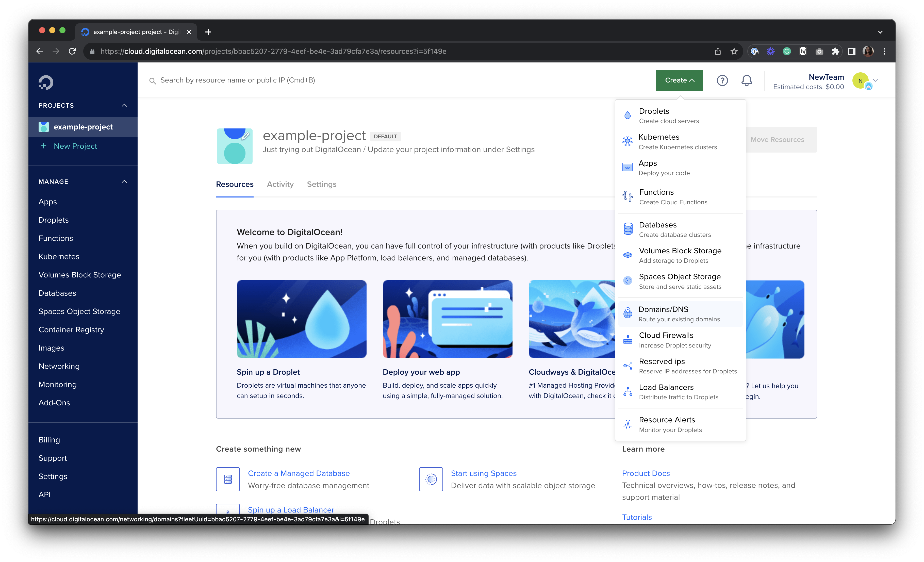Image resolution: width=924 pixels, height=562 pixels.
Task: Click the Functions curly braces icon in Create menu
Action: click(x=627, y=196)
